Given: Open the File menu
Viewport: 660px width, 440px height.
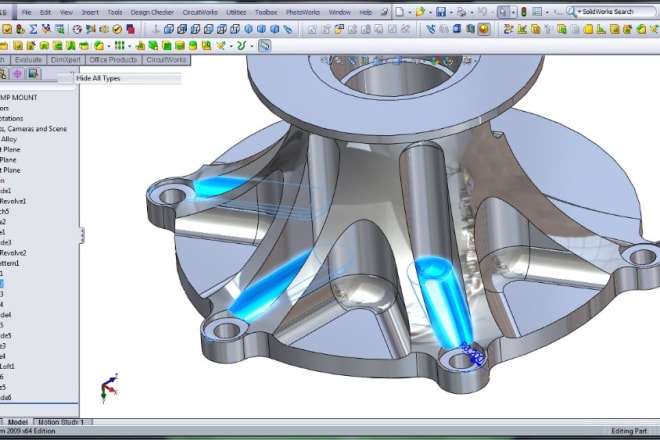Looking at the screenshot, I should pos(26,12).
